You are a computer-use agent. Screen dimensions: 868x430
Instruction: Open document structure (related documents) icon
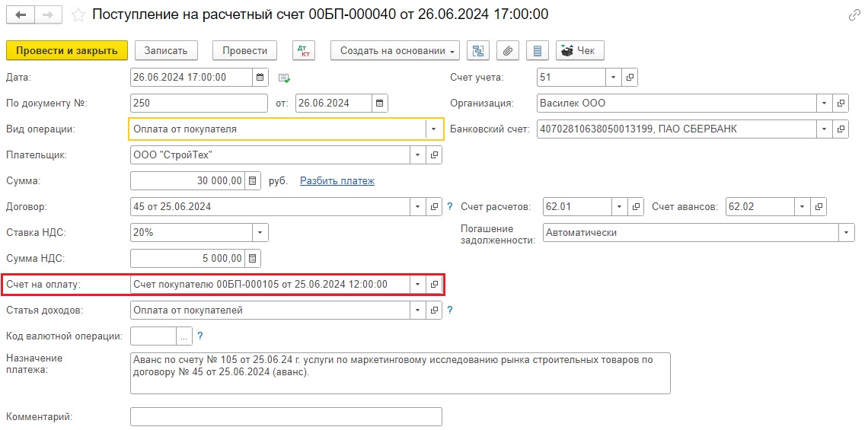coord(478,50)
